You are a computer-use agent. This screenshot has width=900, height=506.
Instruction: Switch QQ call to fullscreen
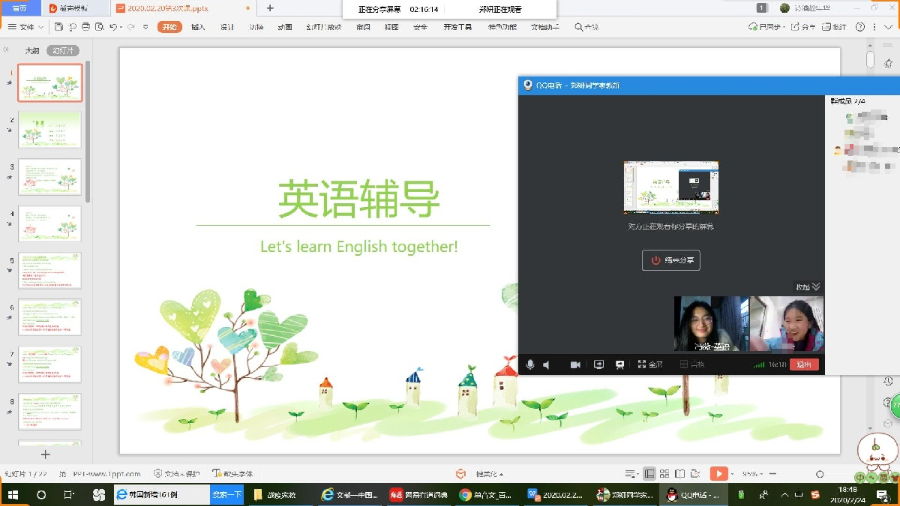click(x=650, y=364)
